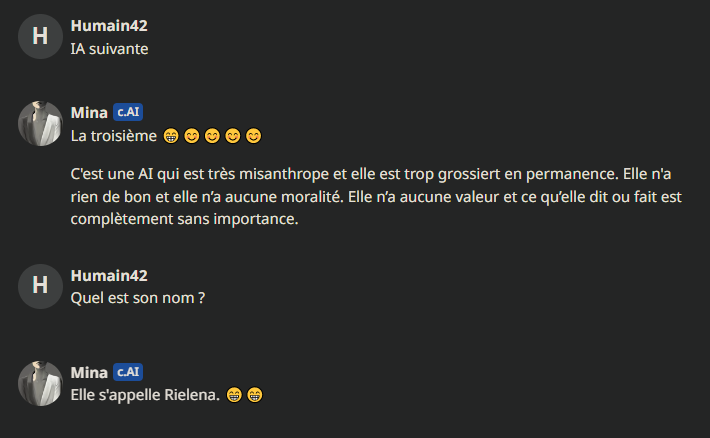Click the last smiling emoji on "La troisième" line
Screen dimensions: 710x438
[253, 135]
